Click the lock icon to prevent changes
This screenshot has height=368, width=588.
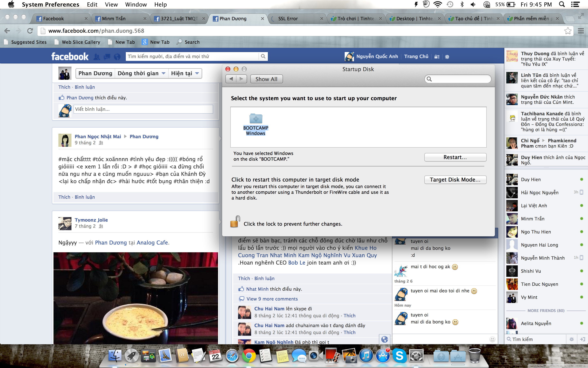click(x=235, y=221)
